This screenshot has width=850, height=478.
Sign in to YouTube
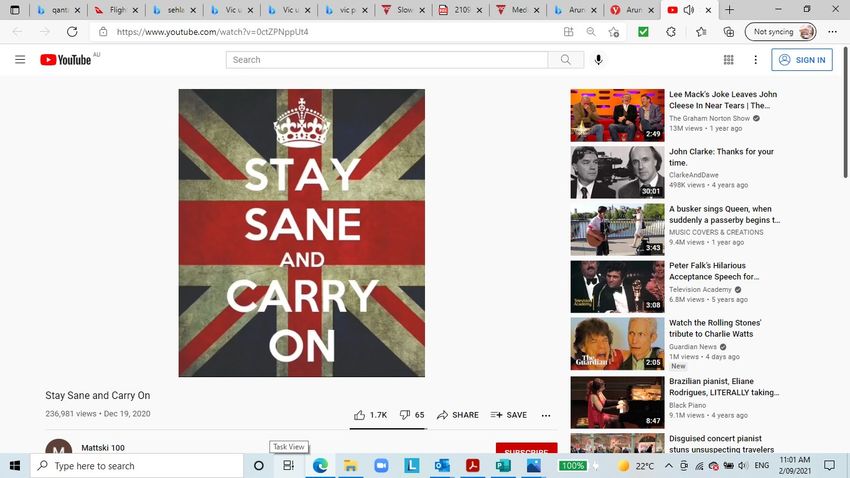click(x=802, y=60)
